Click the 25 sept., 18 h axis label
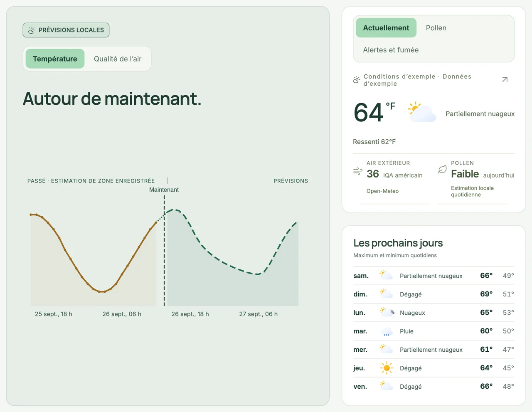532x412 pixels. pos(54,314)
